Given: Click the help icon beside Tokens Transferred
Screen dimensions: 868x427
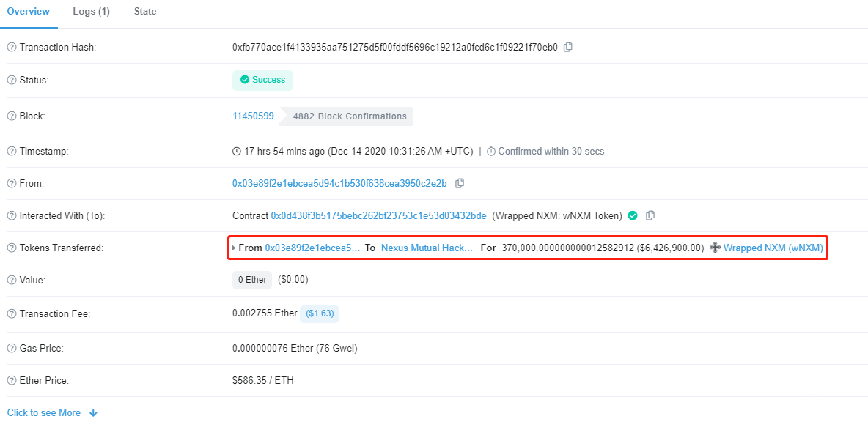Looking at the screenshot, I should click(12, 248).
